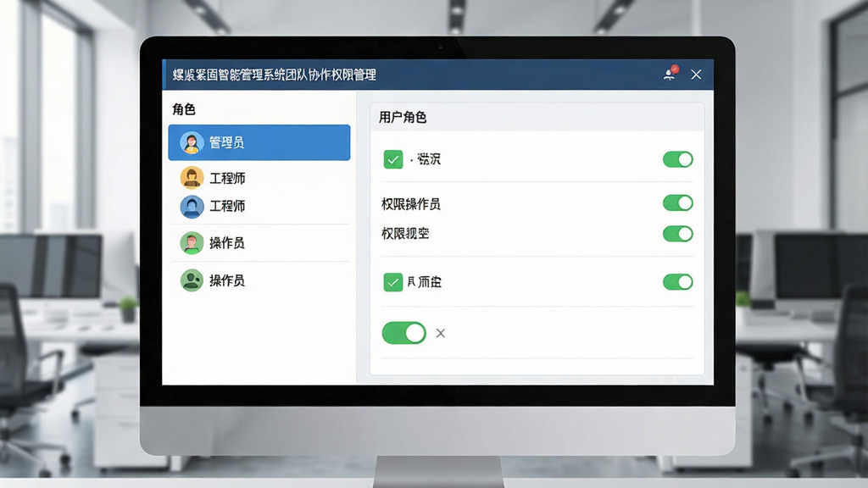Turn off the large toggle beside the x
Viewport: 868px width, 488px height.
click(404, 333)
